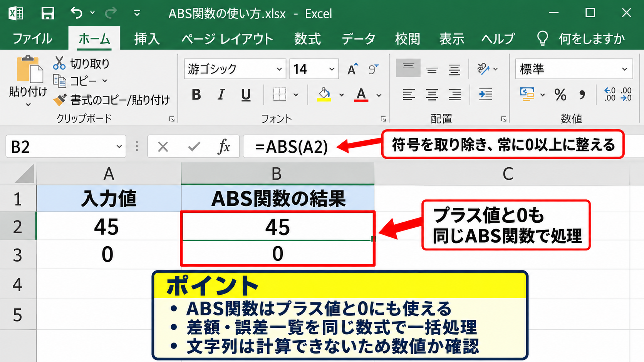Image resolution: width=644 pixels, height=362 pixels.
Task: Cancel the formula entry with the X button
Action: click(x=163, y=147)
